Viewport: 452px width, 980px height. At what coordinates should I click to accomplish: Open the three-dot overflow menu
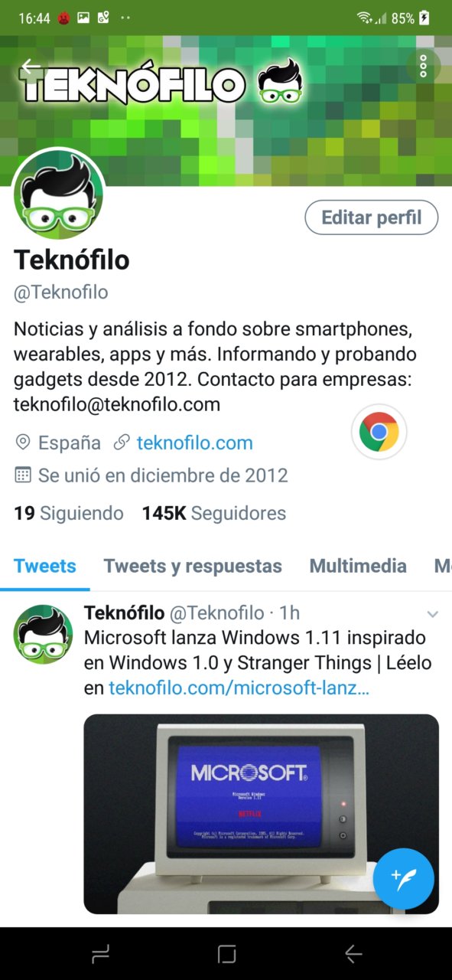423,66
